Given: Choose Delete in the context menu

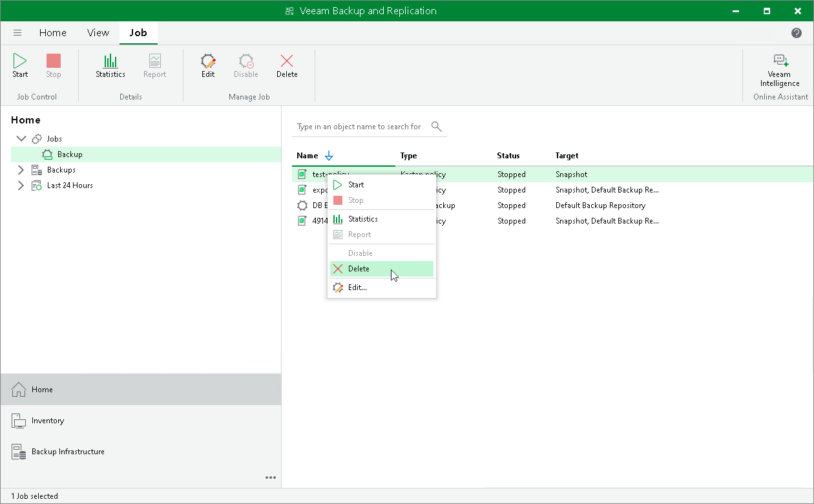Looking at the screenshot, I should pos(382,269).
